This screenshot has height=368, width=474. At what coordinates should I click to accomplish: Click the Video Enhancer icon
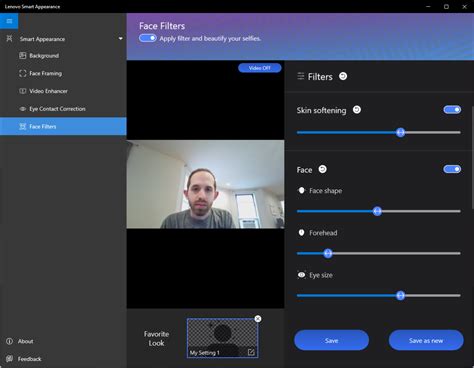23,91
